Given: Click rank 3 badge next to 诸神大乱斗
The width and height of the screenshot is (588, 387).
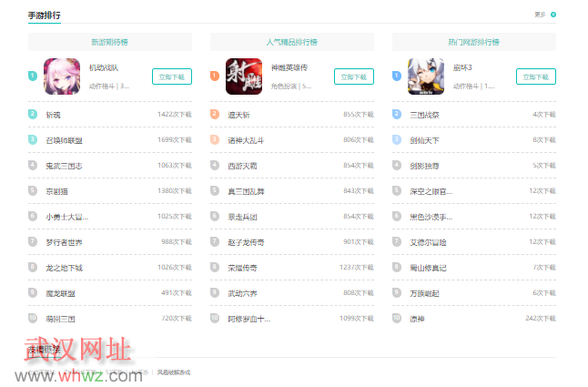Looking at the screenshot, I should [x=215, y=140].
